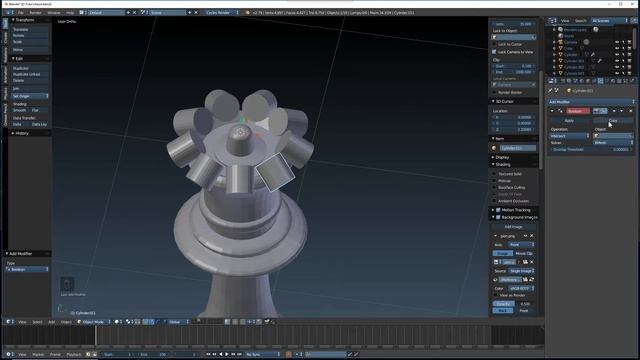640x360 pixels.
Task: Click the item name field Cylinder.011
Action: pos(518,148)
